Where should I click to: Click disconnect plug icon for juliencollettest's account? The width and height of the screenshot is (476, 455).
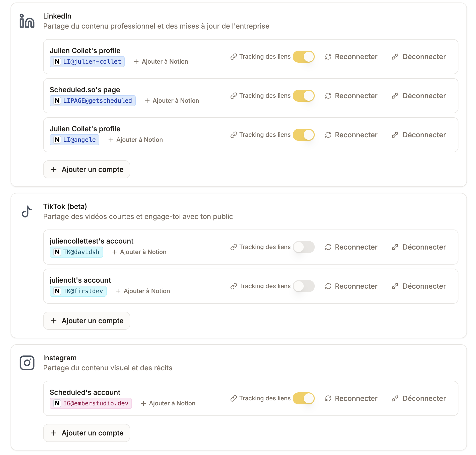click(x=395, y=247)
